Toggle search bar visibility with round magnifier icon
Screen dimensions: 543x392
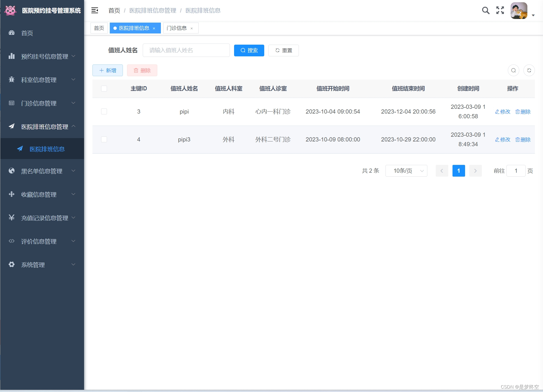click(513, 70)
